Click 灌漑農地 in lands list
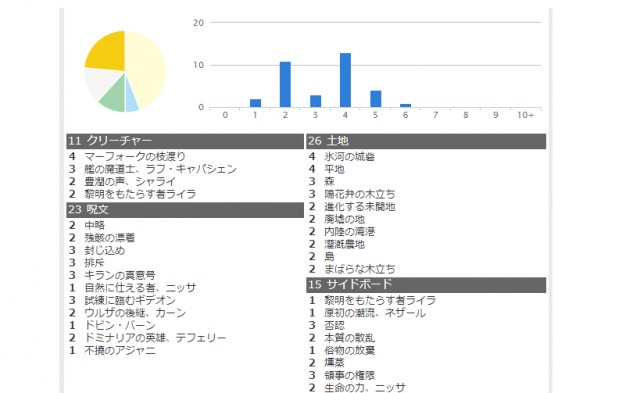 tap(344, 244)
